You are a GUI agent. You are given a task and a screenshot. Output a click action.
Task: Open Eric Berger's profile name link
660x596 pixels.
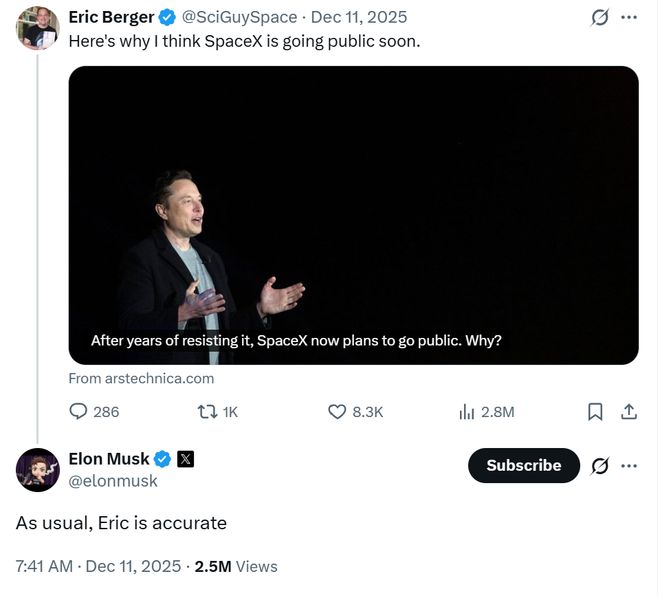pyautogui.click(x=111, y=17)
